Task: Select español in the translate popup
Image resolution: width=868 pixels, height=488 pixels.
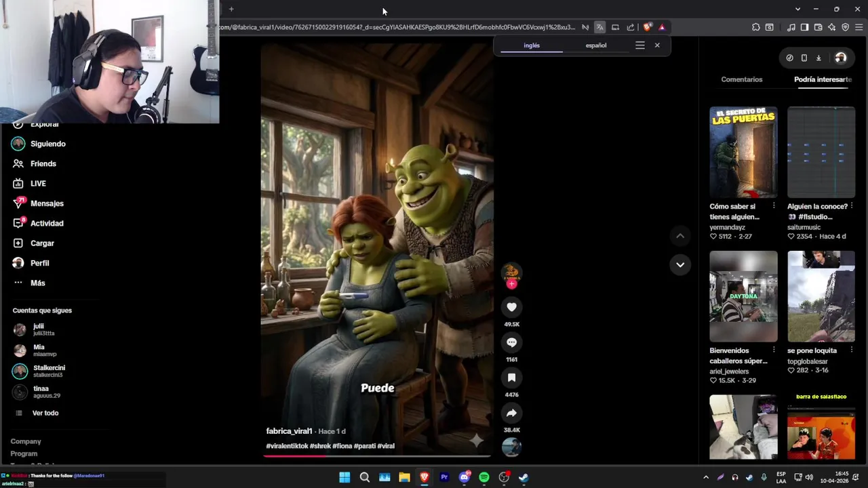Action: click(596, 45)
